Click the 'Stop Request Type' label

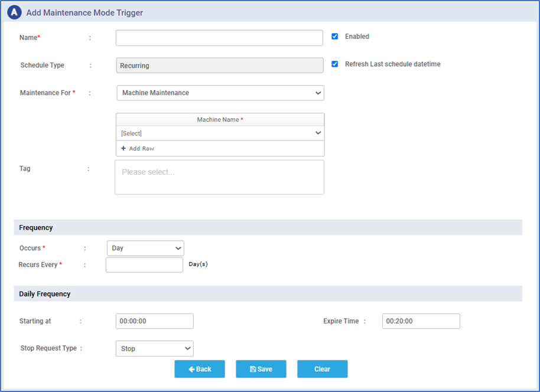pyautogui.click(x=48, y=348)
